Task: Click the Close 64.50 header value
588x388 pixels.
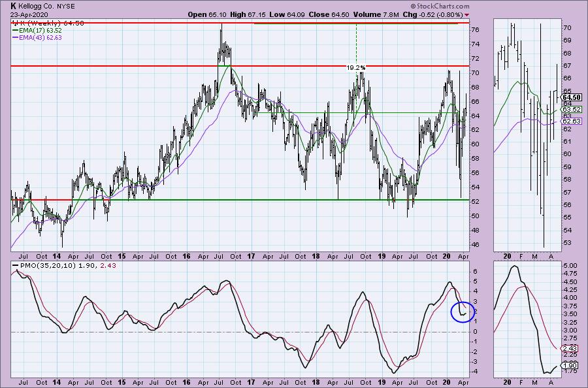Action: tap(329, 14)
